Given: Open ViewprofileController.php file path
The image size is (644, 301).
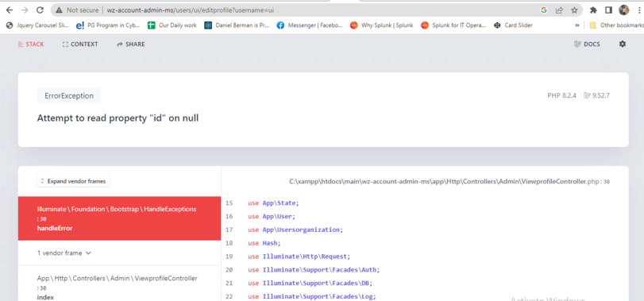Looking at the screenshot, I should [449, 182].
